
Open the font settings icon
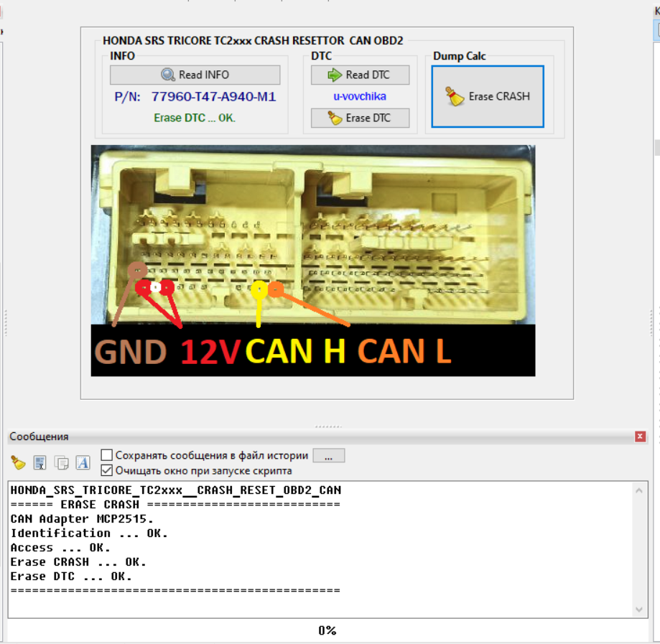[x=83, y=462]
